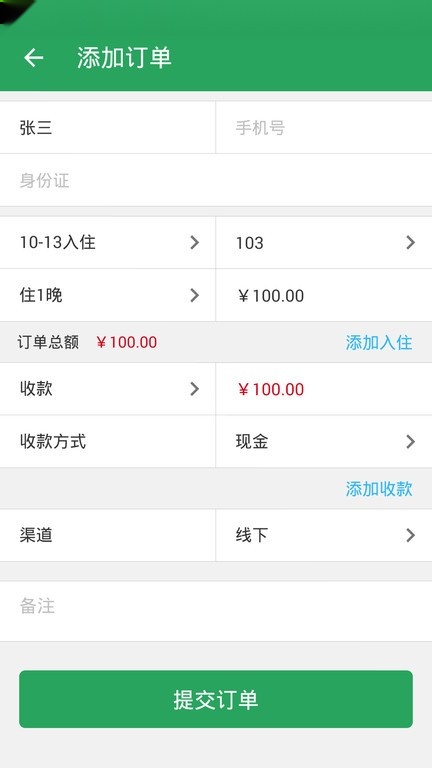Focus the 手机号 phone number field

pos(324,128)
